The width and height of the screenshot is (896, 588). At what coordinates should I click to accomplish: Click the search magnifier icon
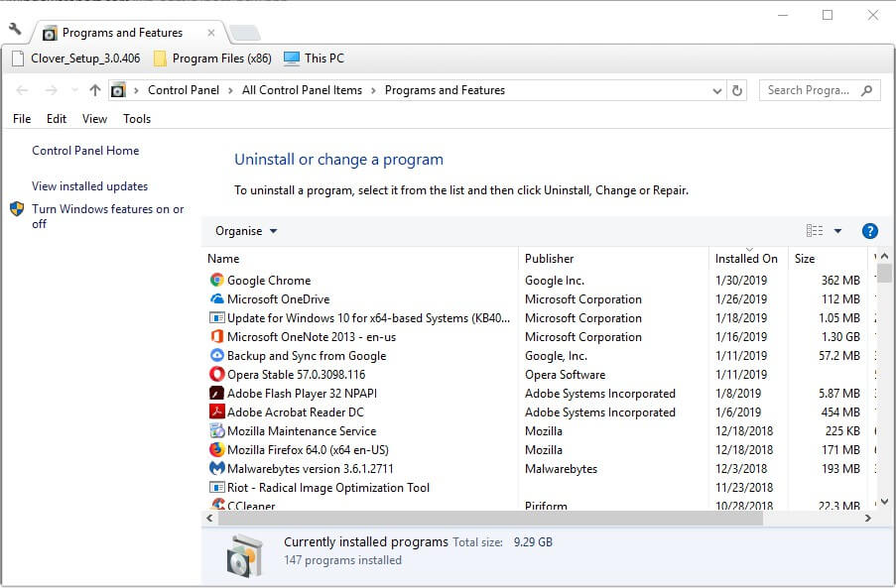click(x=866, y=90)
